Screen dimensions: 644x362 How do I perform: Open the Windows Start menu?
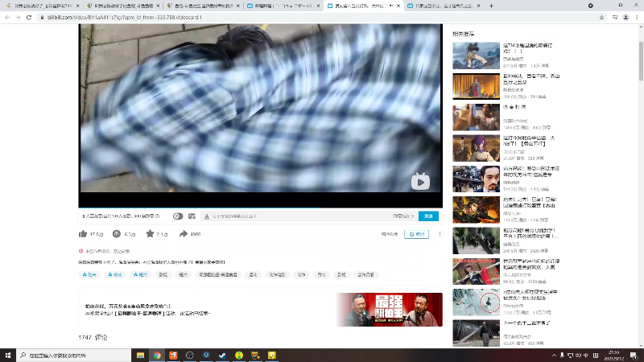click(x=8, y=355)
